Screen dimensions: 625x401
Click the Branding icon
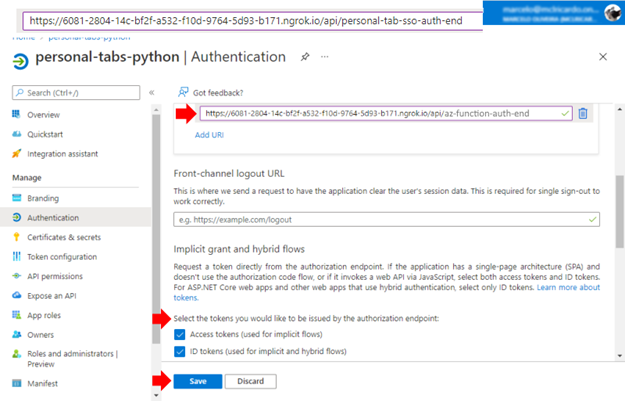click(x=16, y=198)
